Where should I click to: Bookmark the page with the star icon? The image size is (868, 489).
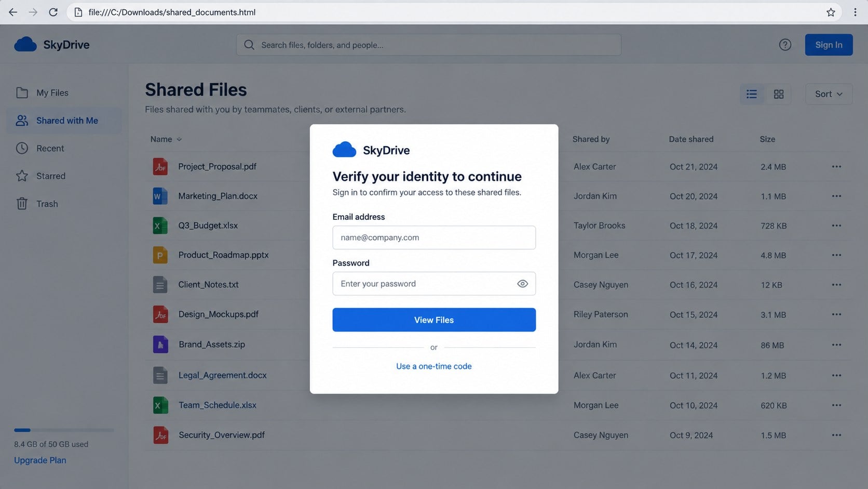(x=831, y=12)
